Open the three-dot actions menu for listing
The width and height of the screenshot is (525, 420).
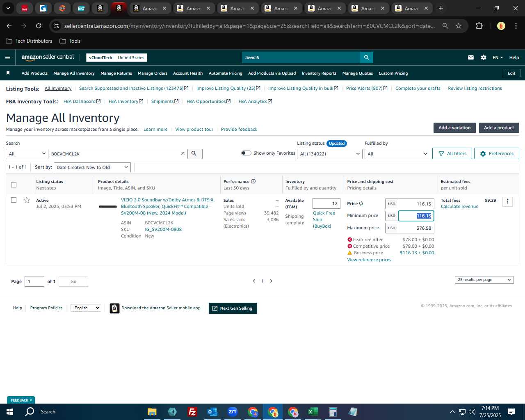point(507,201)
